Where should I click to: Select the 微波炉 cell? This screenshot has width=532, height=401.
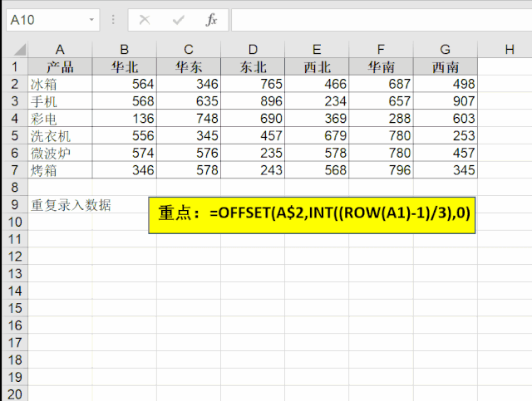pyautogui.click(x=60, y=153)
